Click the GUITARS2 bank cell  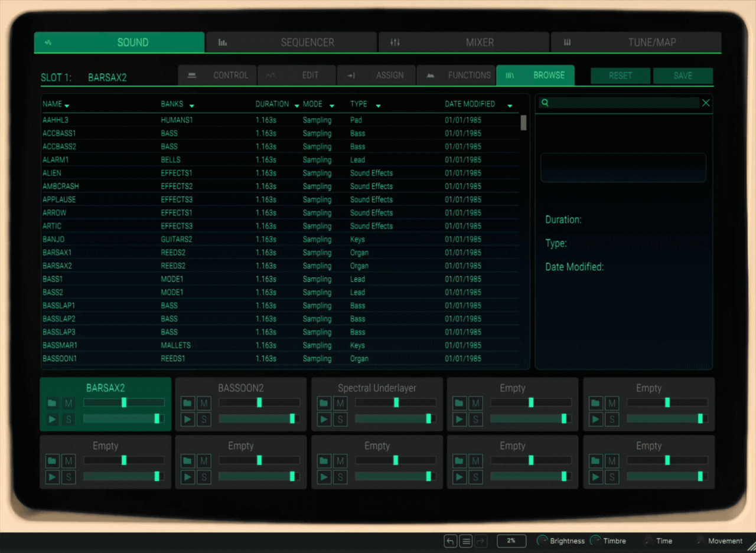coord(177,239)
